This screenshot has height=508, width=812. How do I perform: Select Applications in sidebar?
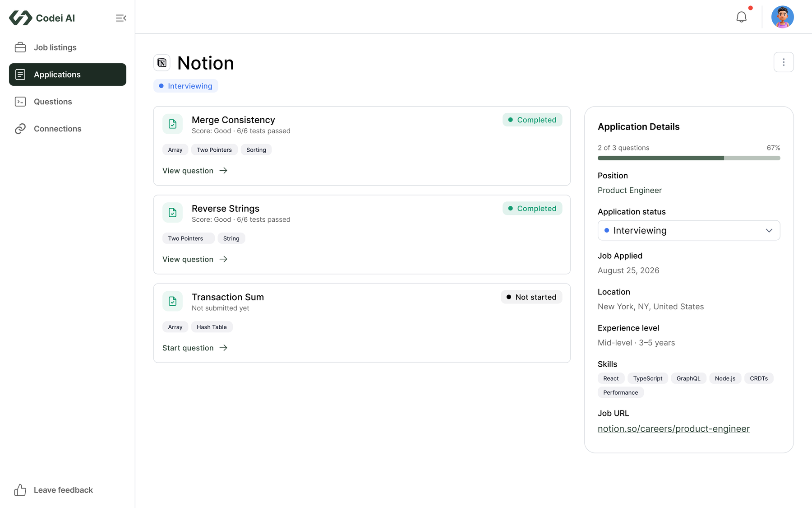[68, 75]
